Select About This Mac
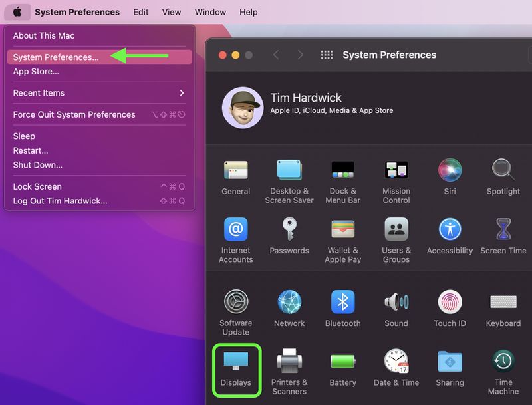Image resolution: width=532 pixels, height=405 pixels. 44,35
